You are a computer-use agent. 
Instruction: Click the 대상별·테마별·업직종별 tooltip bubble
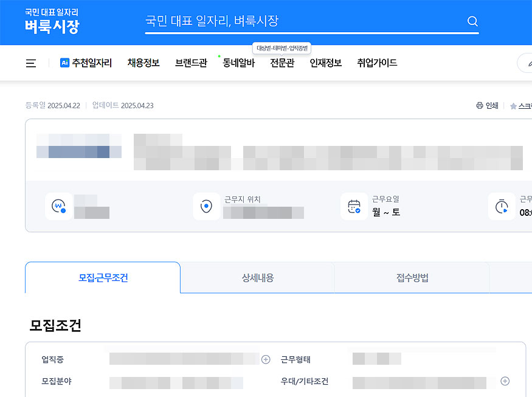pos(282,48)
